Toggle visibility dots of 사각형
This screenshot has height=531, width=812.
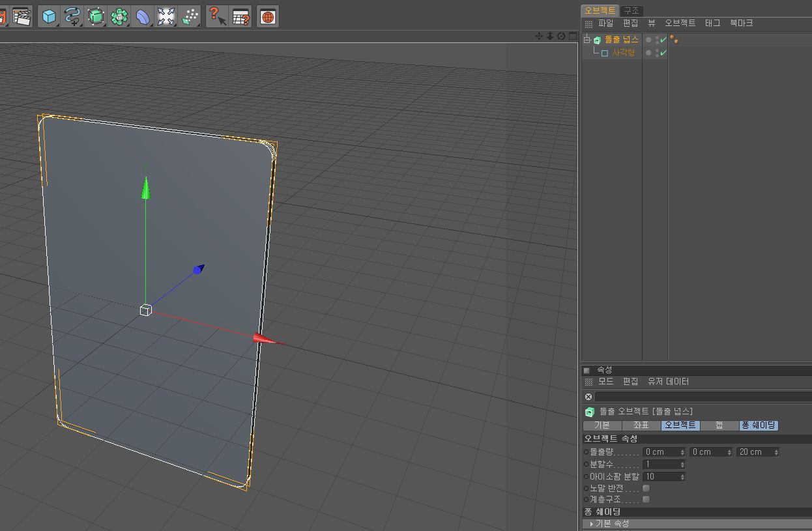(x=658, y=53)
